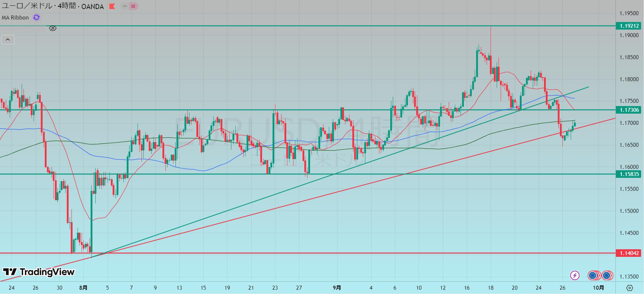This screenshot has height=294, width=644.
Task: Open chart settings hexagon icon at bottom right
Action: [630, 288]
